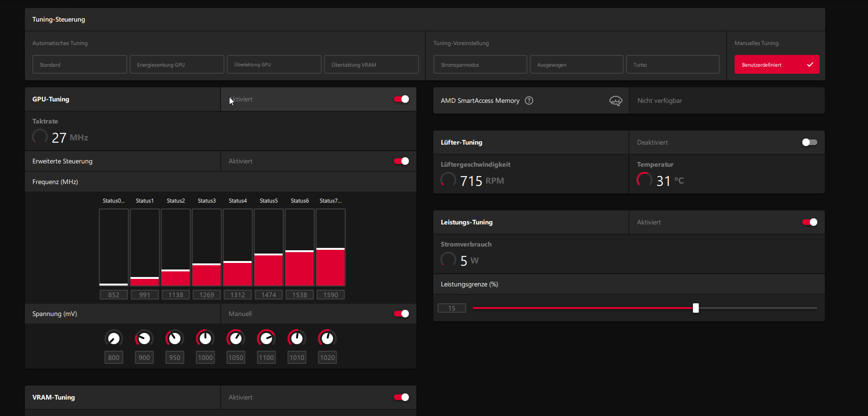Select the Übertaktung GPU preset

pyautogui.click(x=274, y=64)
